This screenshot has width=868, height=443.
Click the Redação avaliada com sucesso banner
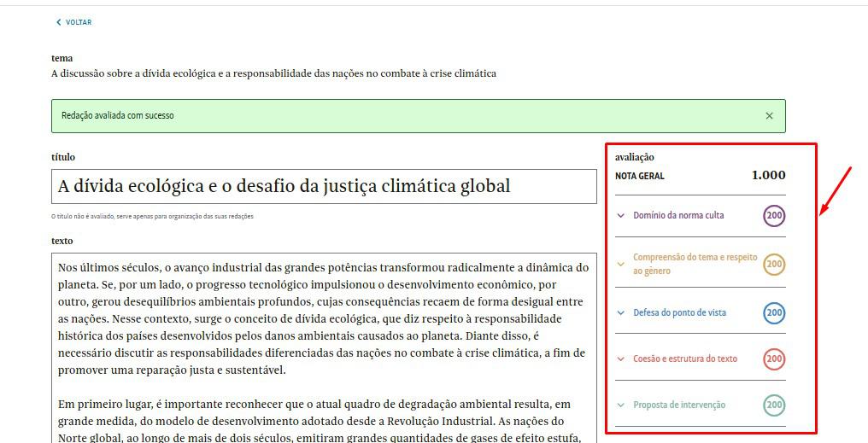tap(342, 116)
